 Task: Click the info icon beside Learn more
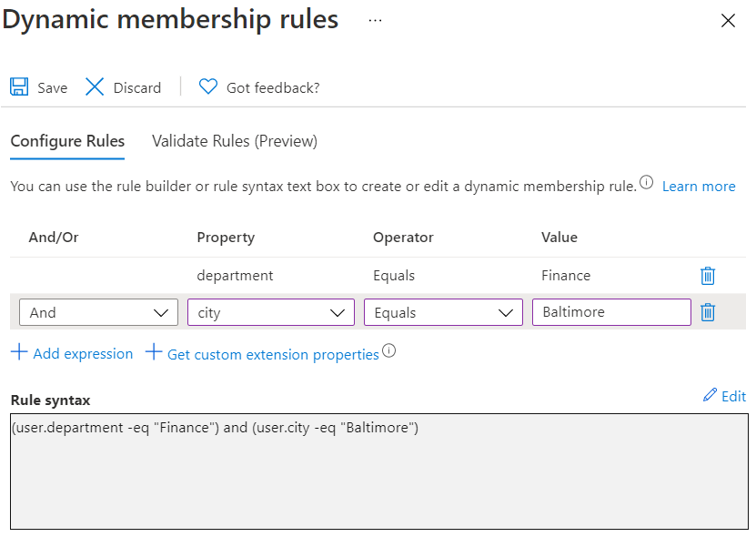pos(646,182)
